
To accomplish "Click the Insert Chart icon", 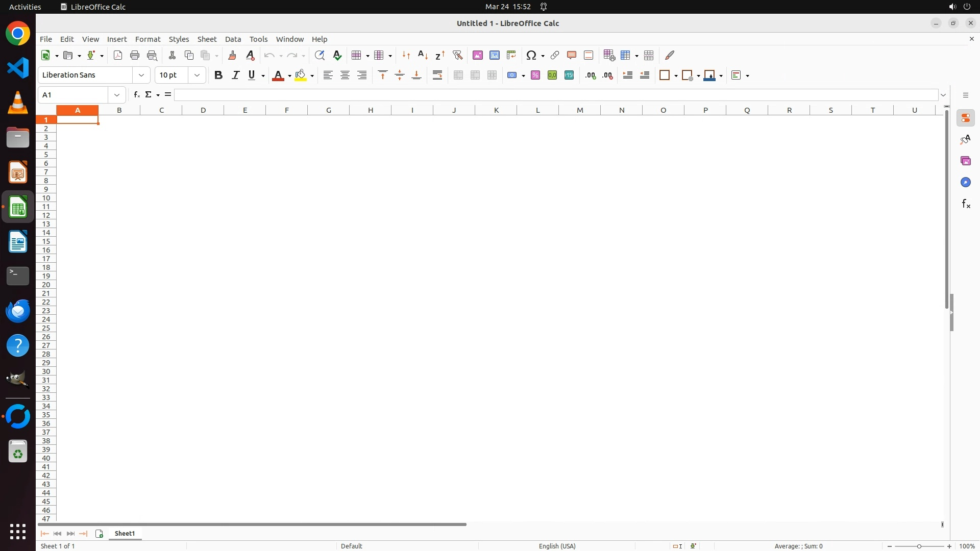I will pos(494,55).
